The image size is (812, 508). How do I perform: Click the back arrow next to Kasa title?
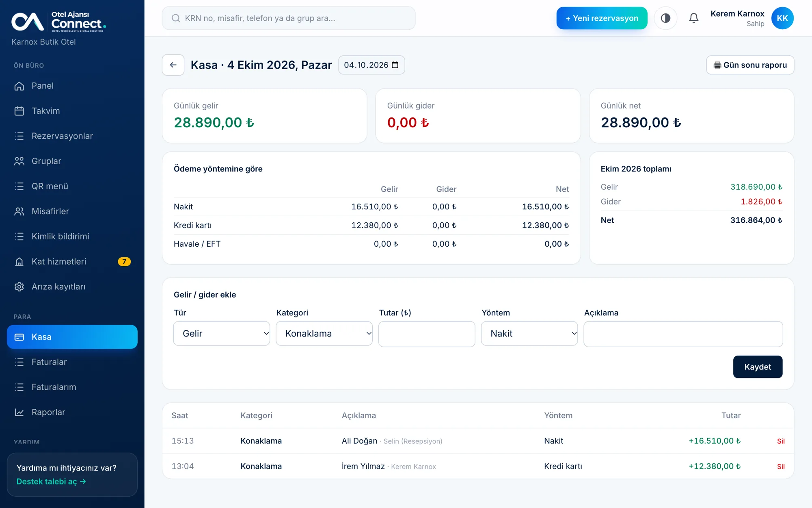(173, 65)
